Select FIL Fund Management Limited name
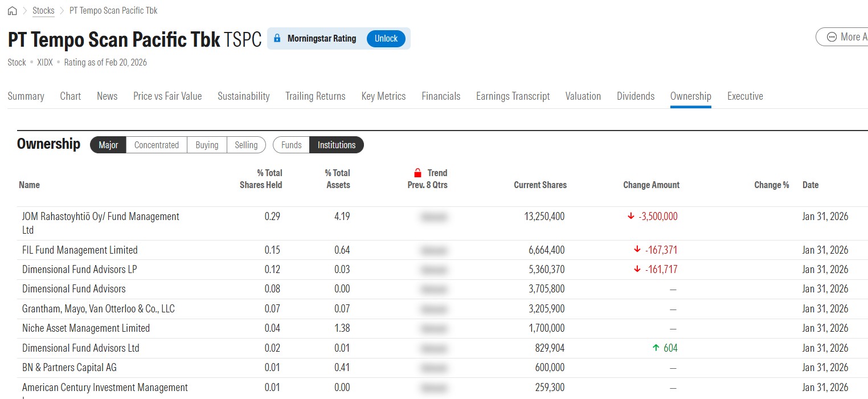Screen dimensions: 868x399 (80, 250)
